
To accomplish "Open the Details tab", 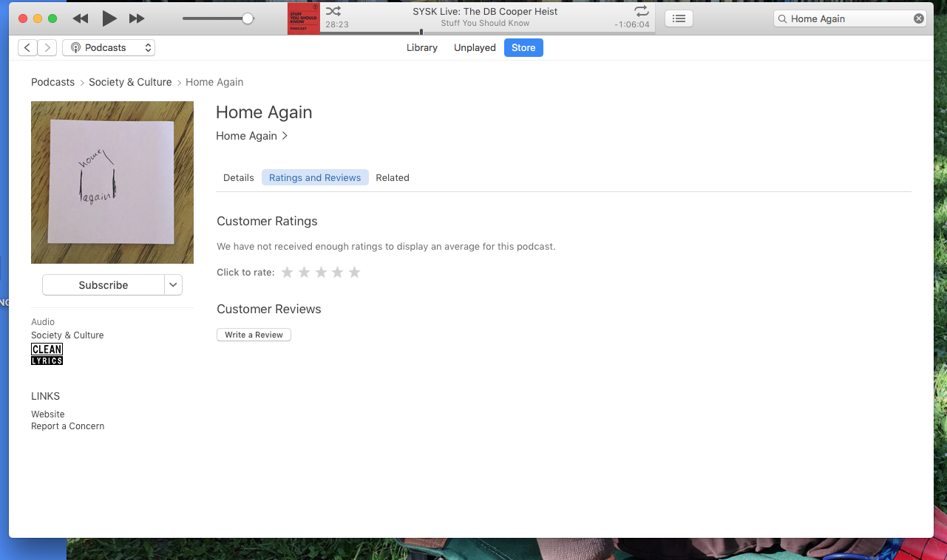I will click(x=239, y=178).
